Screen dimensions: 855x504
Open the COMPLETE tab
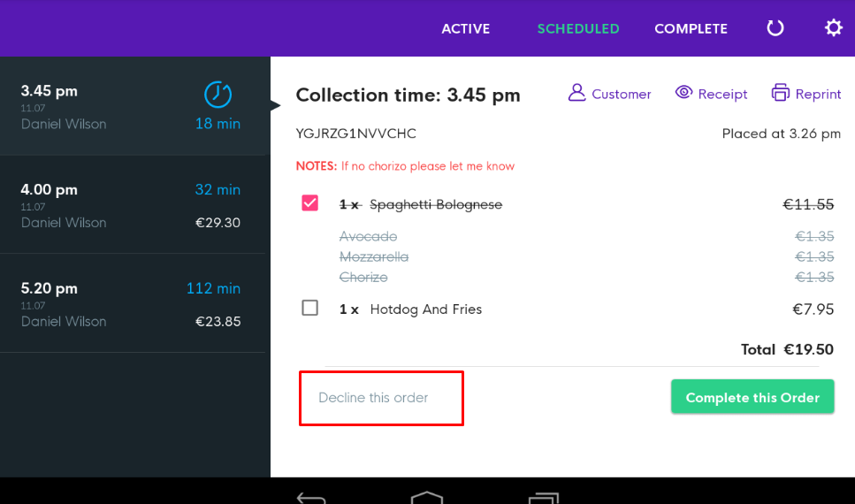(691, 28)
